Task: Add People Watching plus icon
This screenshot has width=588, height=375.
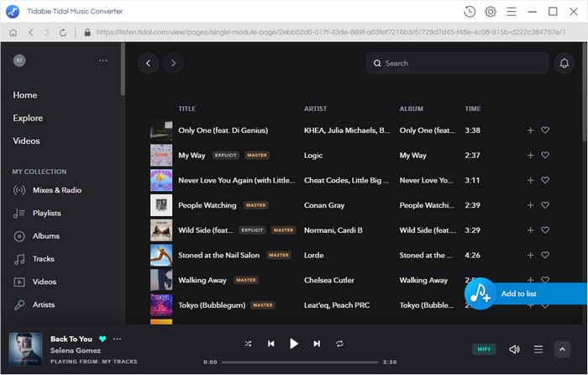Action: [530, 205]
